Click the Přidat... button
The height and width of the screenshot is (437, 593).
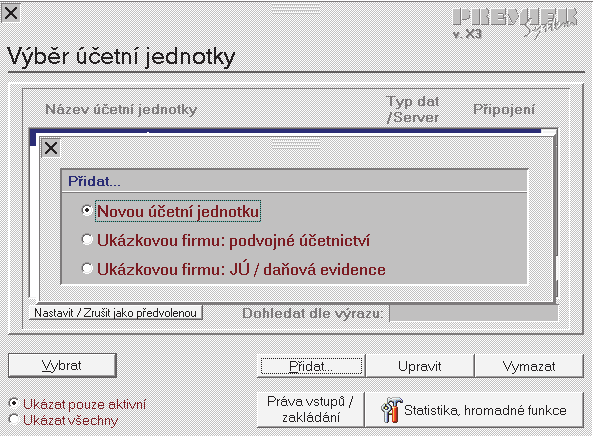[311, 366]
